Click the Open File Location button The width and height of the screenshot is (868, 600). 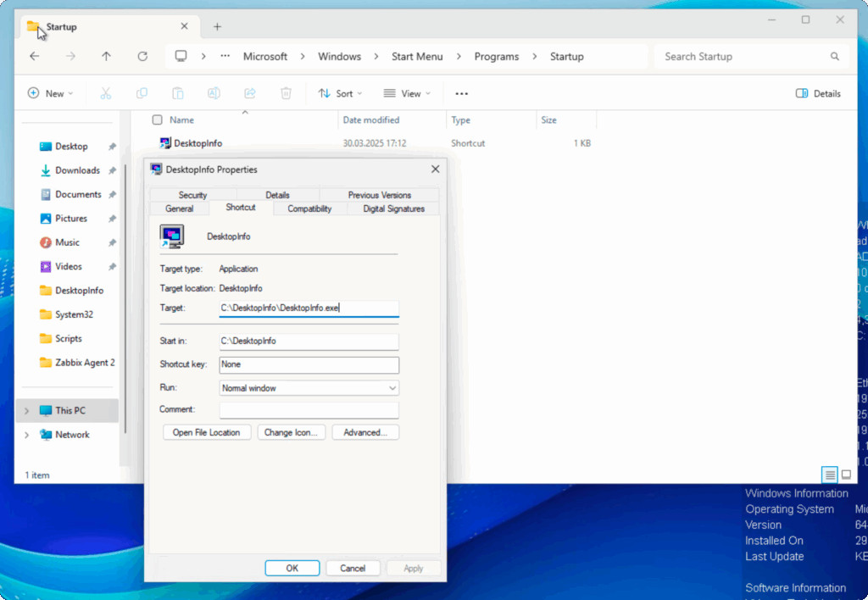[x=207, y=432]
